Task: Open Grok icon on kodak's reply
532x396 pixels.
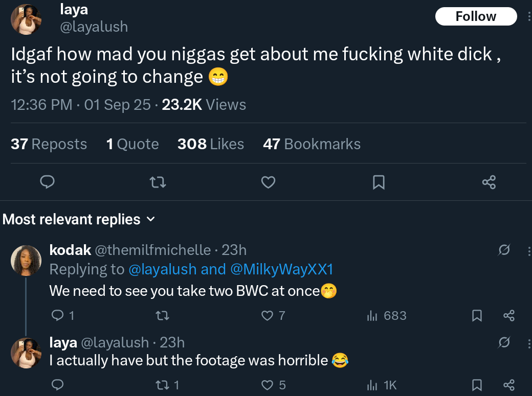Action: pos(504,250)
